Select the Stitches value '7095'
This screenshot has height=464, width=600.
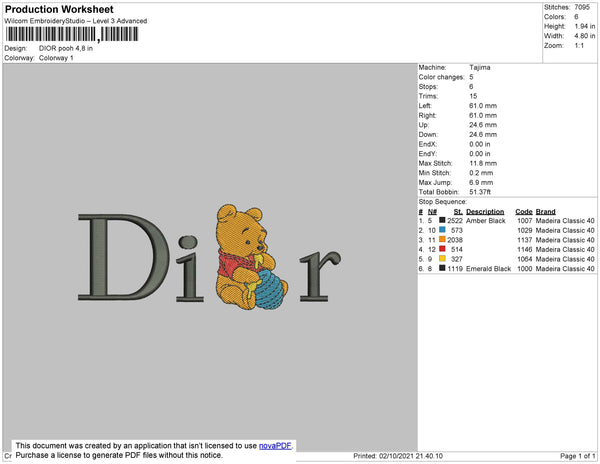[x=582, y=7]
